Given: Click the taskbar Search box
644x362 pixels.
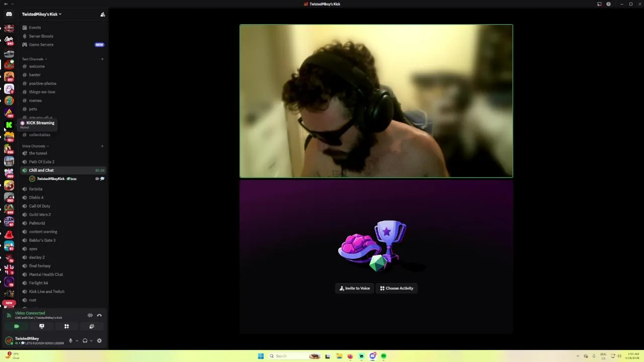Looking at the screenshot, I should tap(295, 356).
